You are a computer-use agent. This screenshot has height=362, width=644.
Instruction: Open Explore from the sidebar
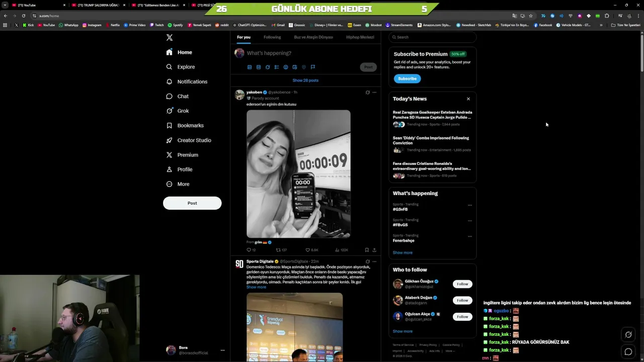coord(181,67)
